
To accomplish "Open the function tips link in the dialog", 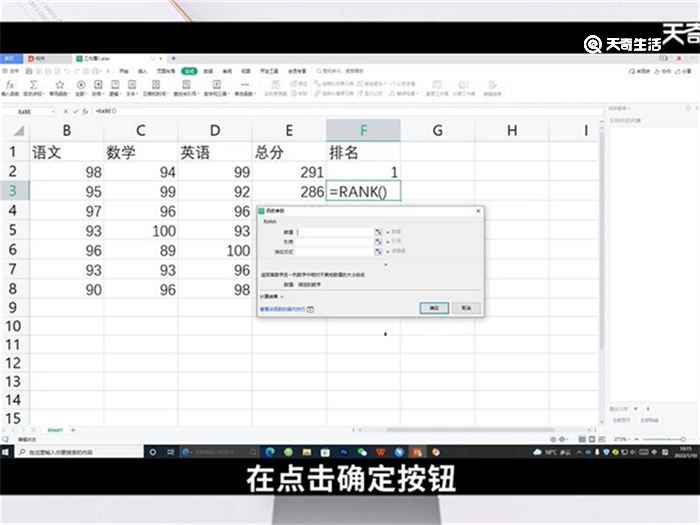I will (x=282, y=309).
